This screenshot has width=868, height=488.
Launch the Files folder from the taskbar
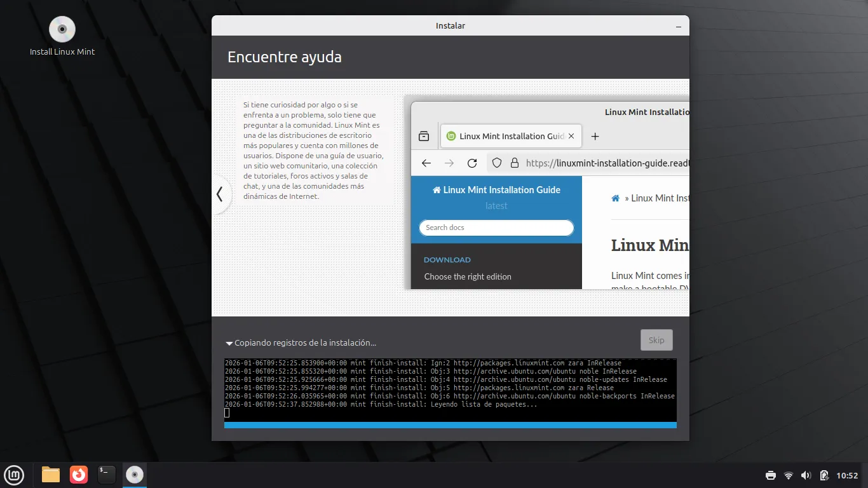[x=51, y=475]
